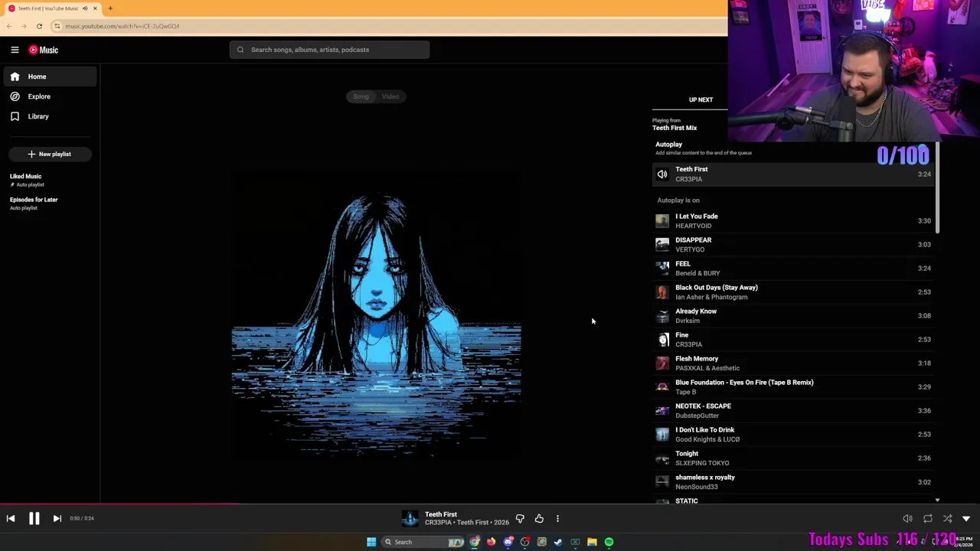This screenshot has width=980, height=551.
Task: Play Black Out Days (Stay Away)
Action: [x=793, y=292]
